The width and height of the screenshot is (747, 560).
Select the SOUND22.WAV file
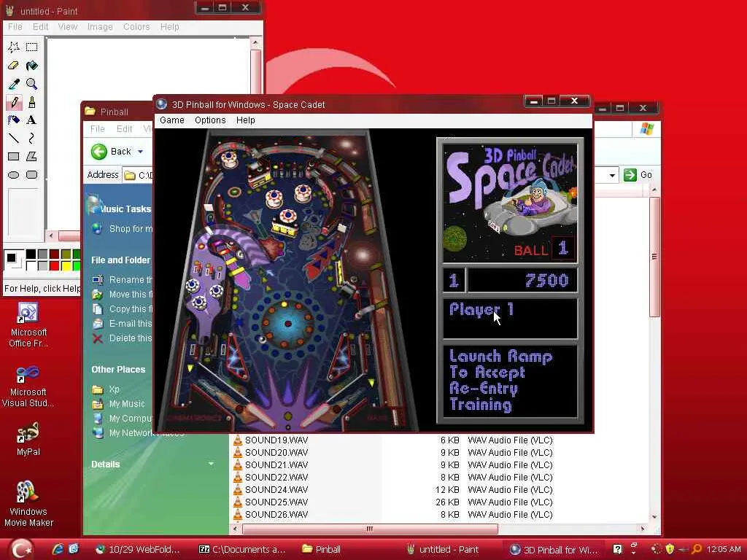[x=270, y=477]
